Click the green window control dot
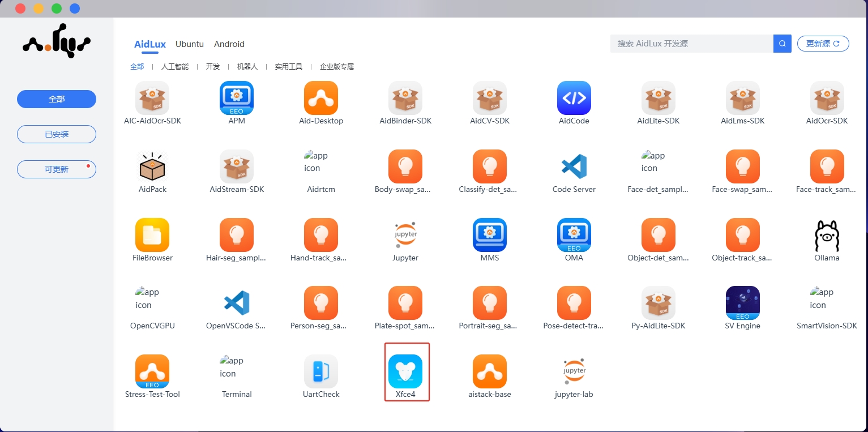 tap(57, 8)
